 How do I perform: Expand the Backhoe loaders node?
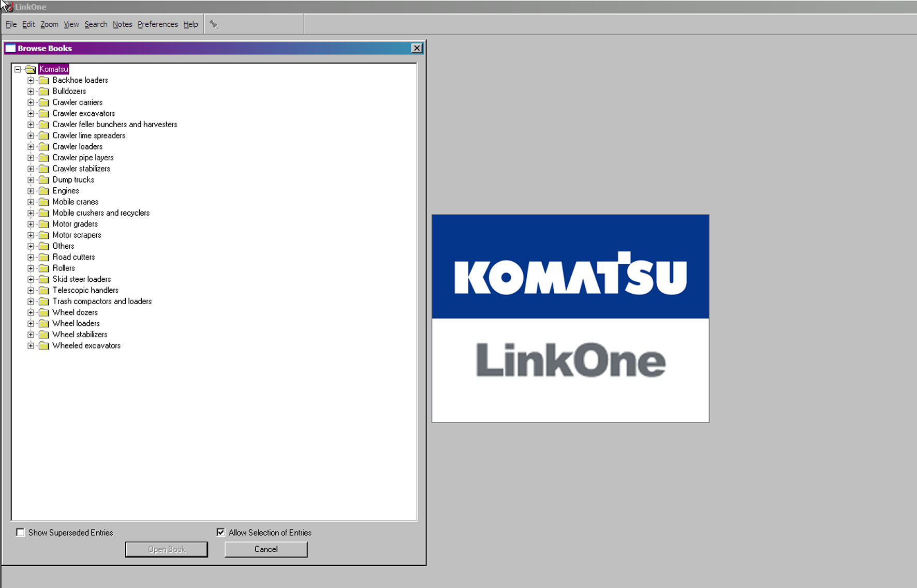click(x=31, y=81)
